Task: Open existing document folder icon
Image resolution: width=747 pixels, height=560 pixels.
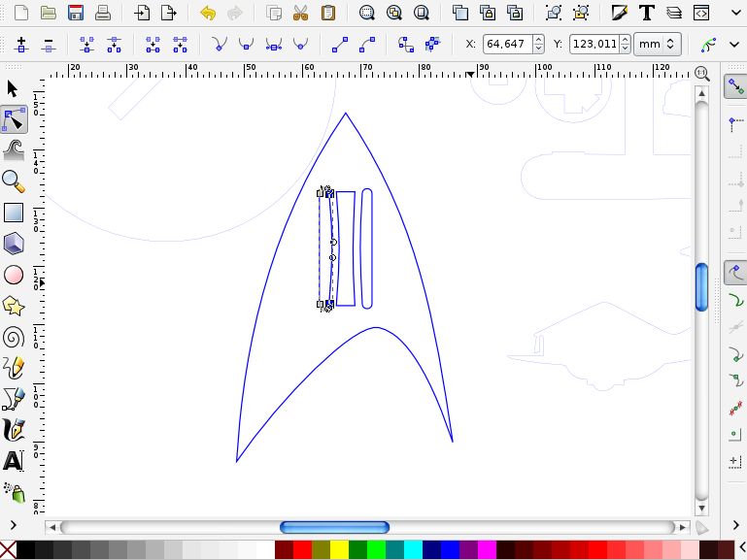Action: pyautogui.click(x=49, y=13)
